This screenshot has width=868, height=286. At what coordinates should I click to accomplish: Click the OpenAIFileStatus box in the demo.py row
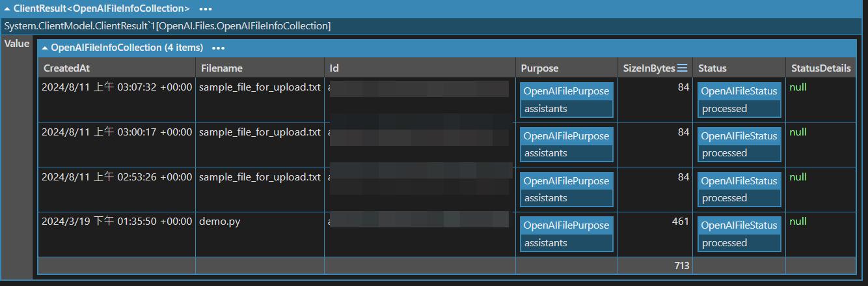point(739,233)
